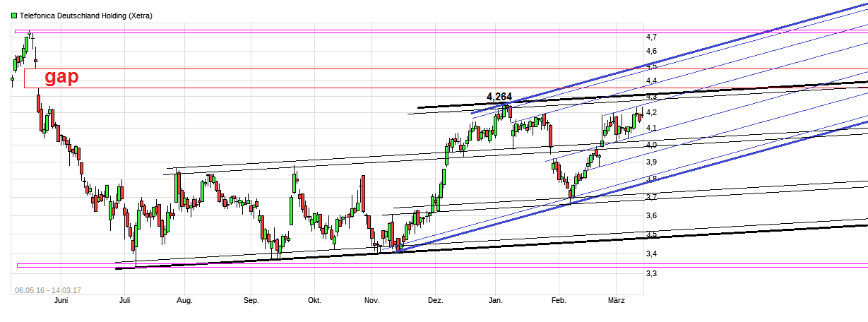Select the Juli month label
Viewport: 868px width, 322px height.
[x=125, y=301]
